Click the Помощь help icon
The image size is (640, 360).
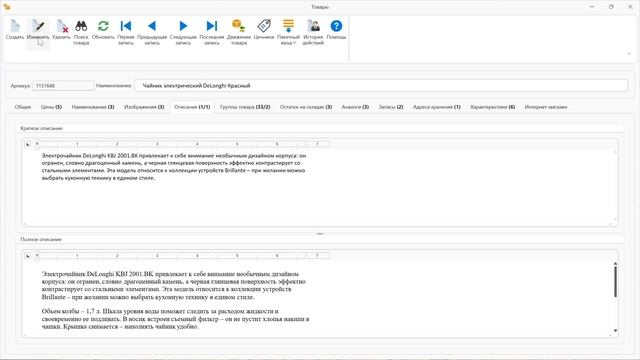(336, 26)
